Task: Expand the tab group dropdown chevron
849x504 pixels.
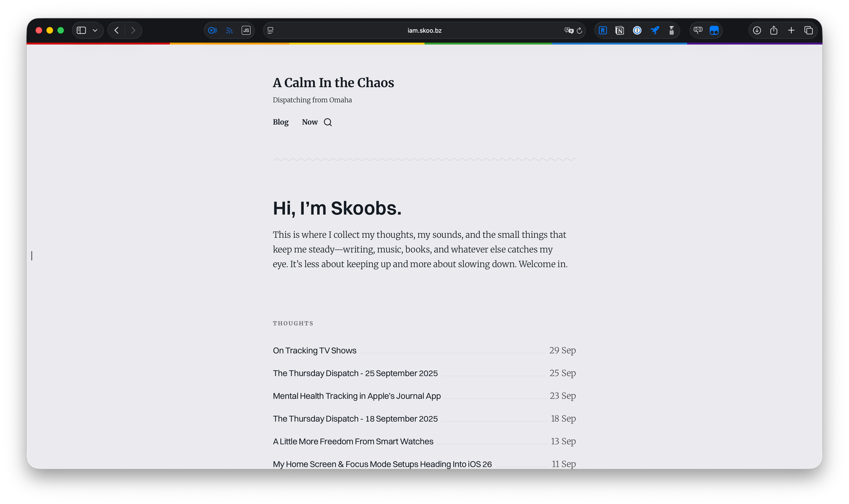Action: pyautogui.click(x=95, y=31)
